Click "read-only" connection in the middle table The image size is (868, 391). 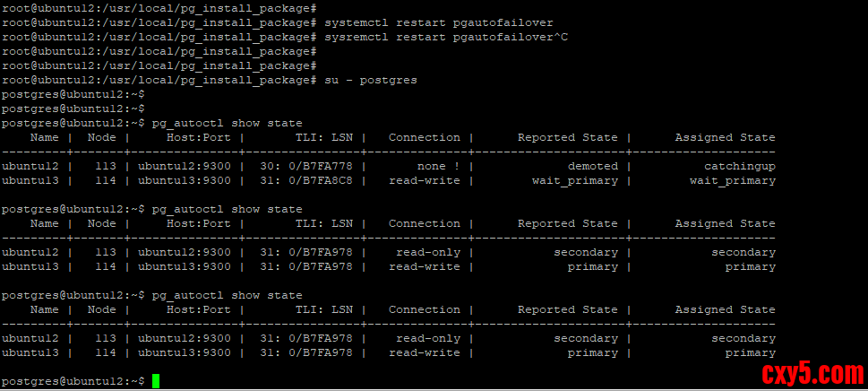(427, 252)
